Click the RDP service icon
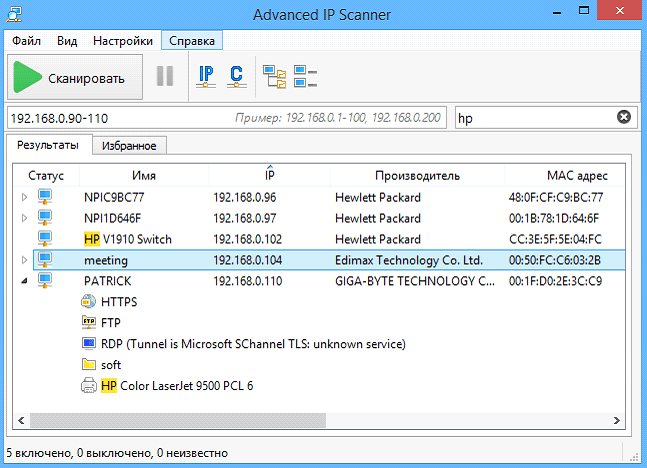The width and height of the screenshot is (647, 468). [x=88, y=343]
